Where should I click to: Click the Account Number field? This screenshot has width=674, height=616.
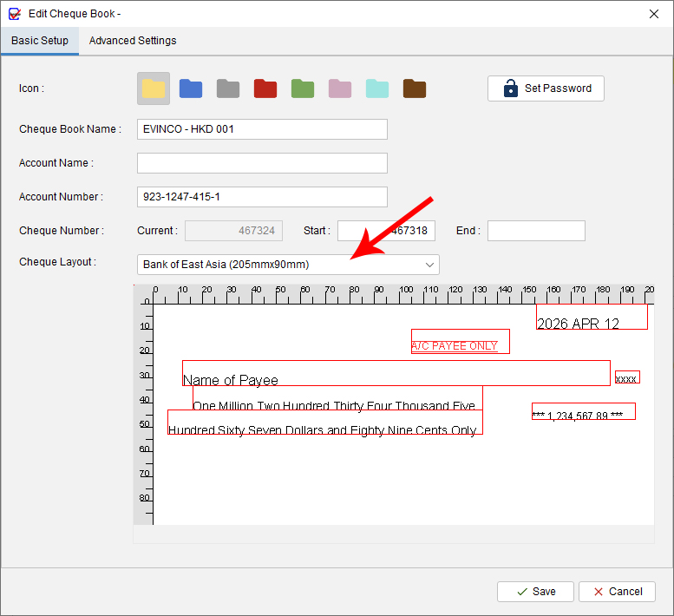(x=262, y=197)
